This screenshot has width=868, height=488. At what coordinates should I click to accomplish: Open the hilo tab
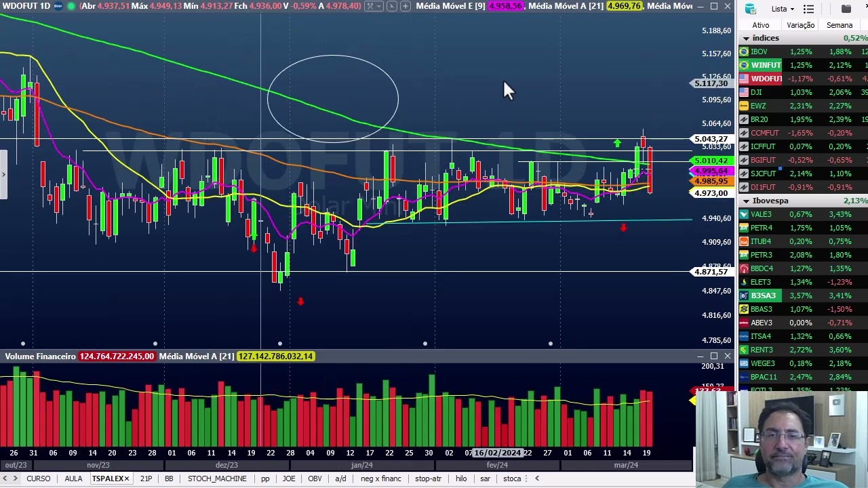point(461,479)
